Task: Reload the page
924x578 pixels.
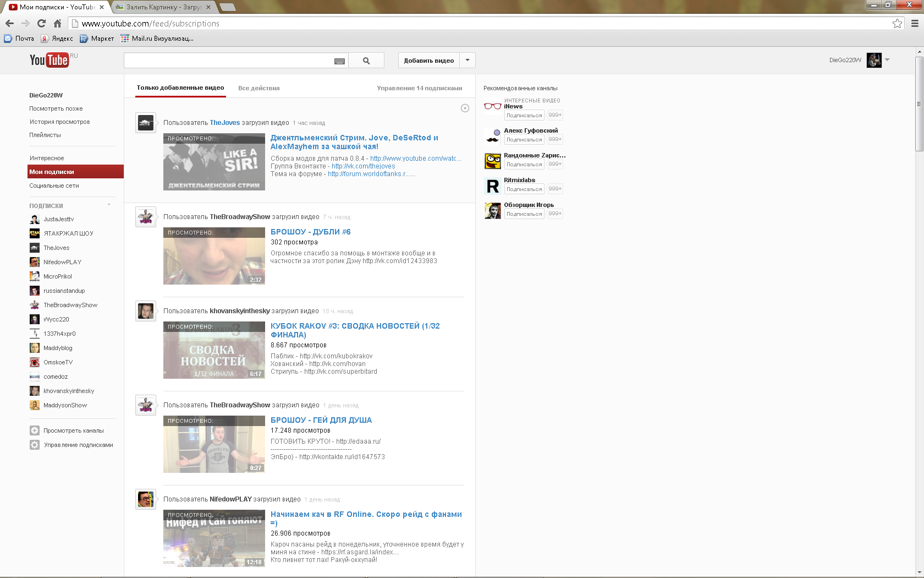Action: click(41, 23)
